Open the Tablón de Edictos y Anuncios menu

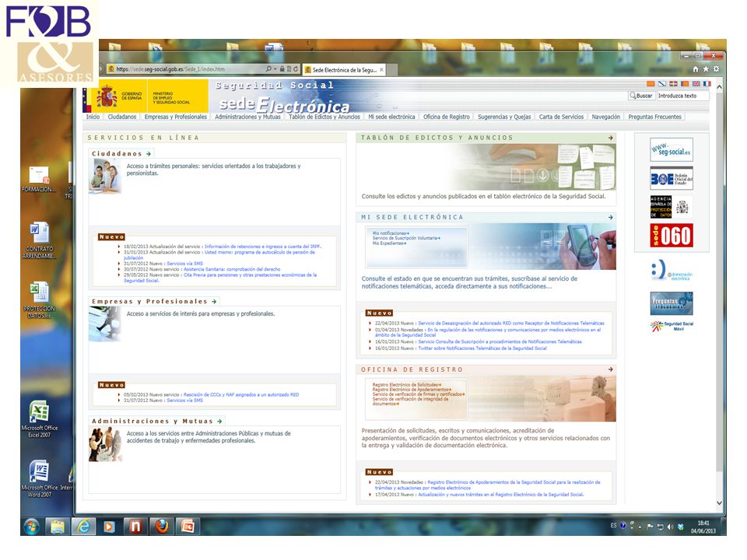[324, 117]
